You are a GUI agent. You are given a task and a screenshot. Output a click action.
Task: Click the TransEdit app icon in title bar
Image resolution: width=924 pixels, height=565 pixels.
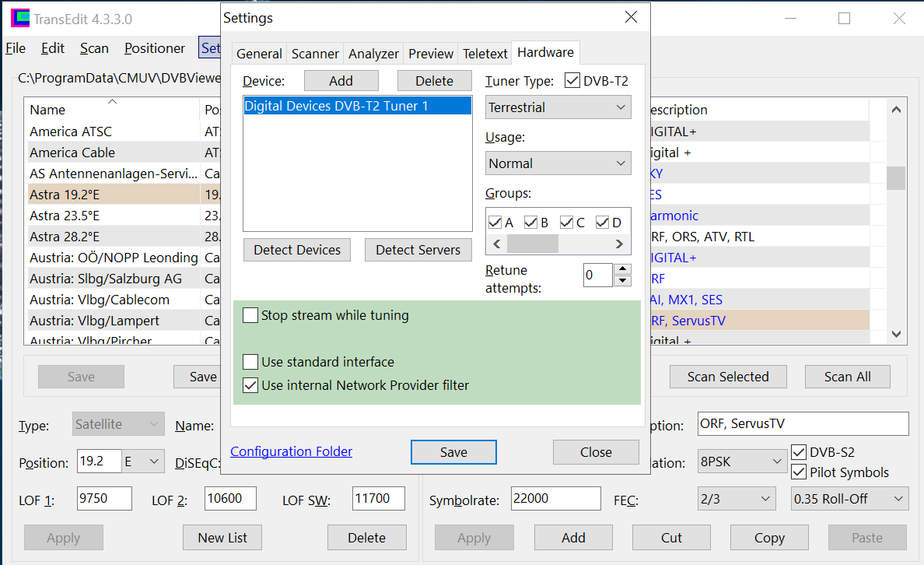[19, 19]
